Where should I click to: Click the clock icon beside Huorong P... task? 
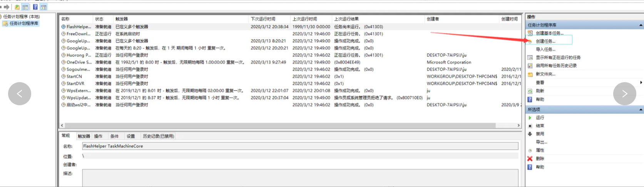pos(64,55)
